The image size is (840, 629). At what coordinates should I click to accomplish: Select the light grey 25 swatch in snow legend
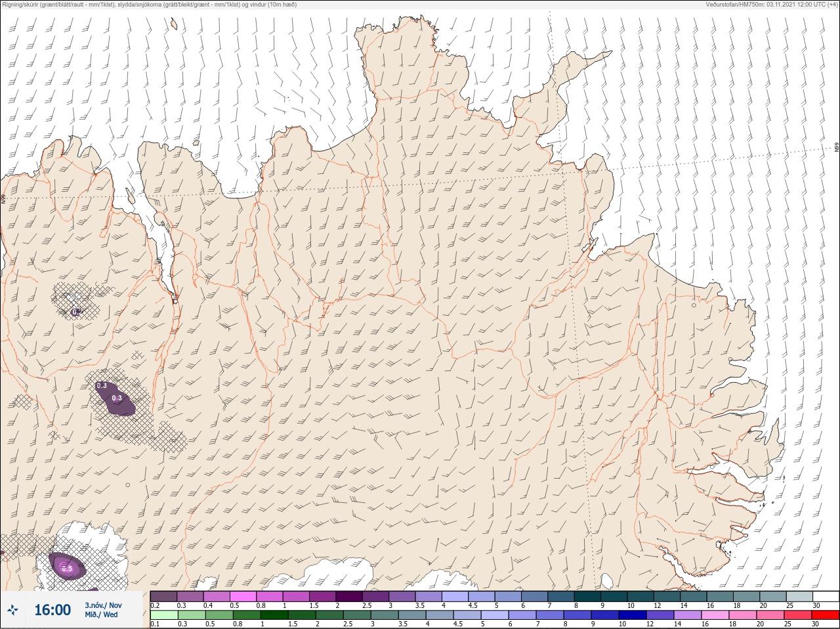tap(799, 596)
